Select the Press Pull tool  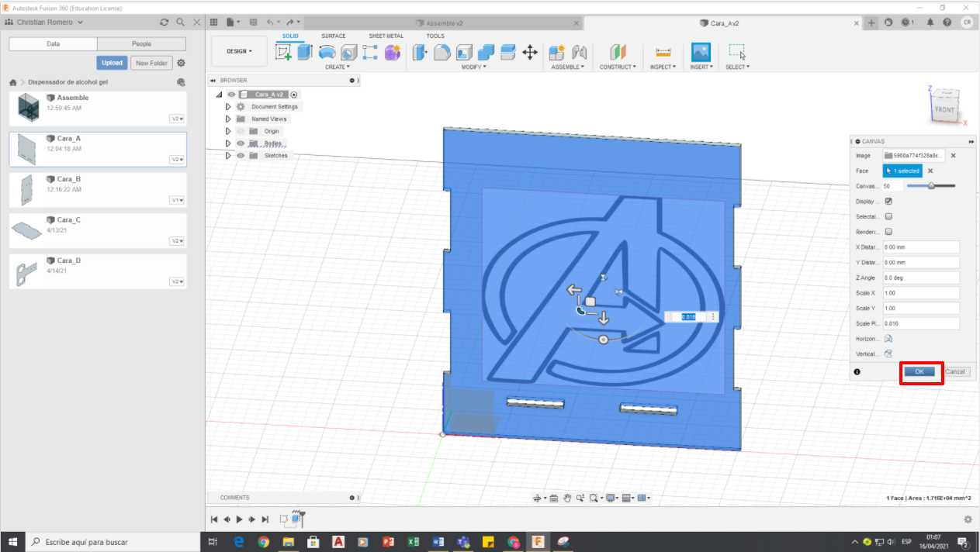point(420,52)
